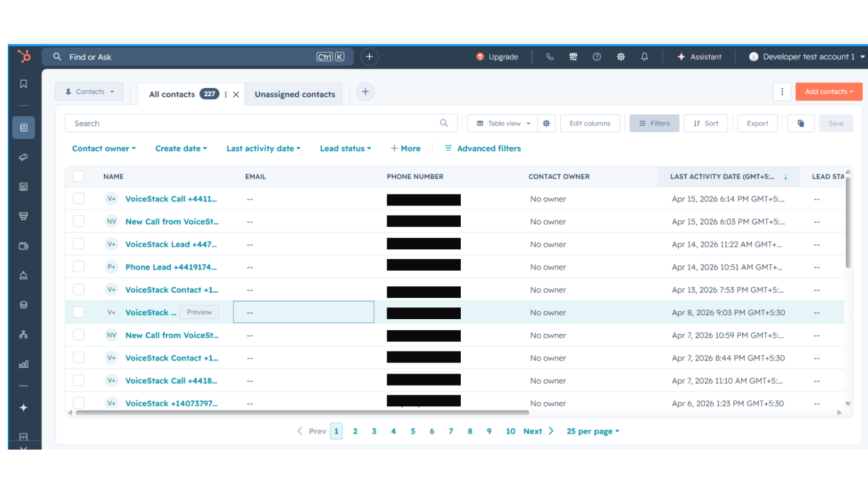Open the Commerce wallet sidebar icon
Image resolution: width=868 pixels, height=489 pixels.
click(24, 246)
